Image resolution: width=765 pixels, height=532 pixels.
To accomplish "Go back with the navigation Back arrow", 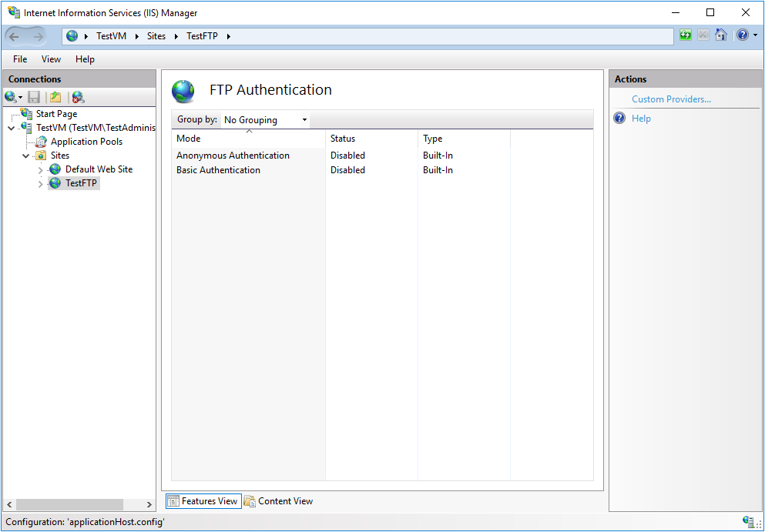I will click(14, 36).
